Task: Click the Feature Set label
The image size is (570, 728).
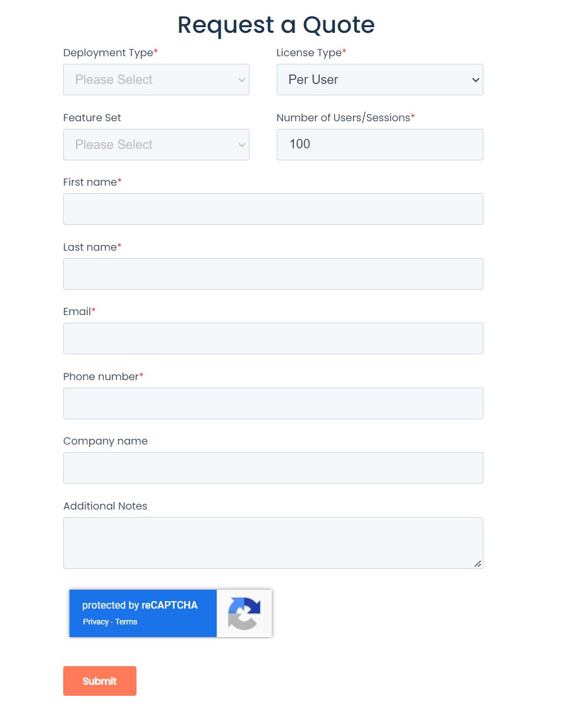Action: pos(92,117)
